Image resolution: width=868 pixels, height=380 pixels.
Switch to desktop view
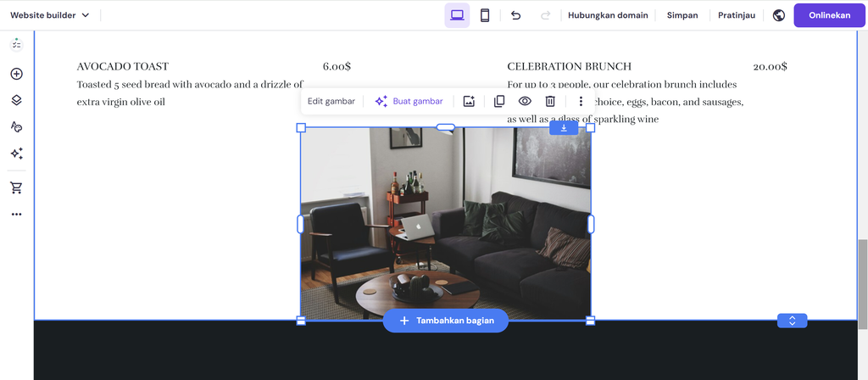(457, 15)
